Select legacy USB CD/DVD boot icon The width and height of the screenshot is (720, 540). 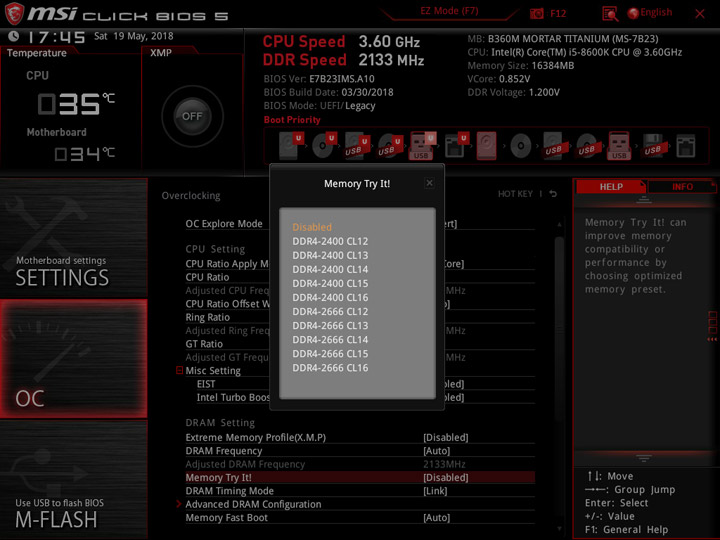587,146
